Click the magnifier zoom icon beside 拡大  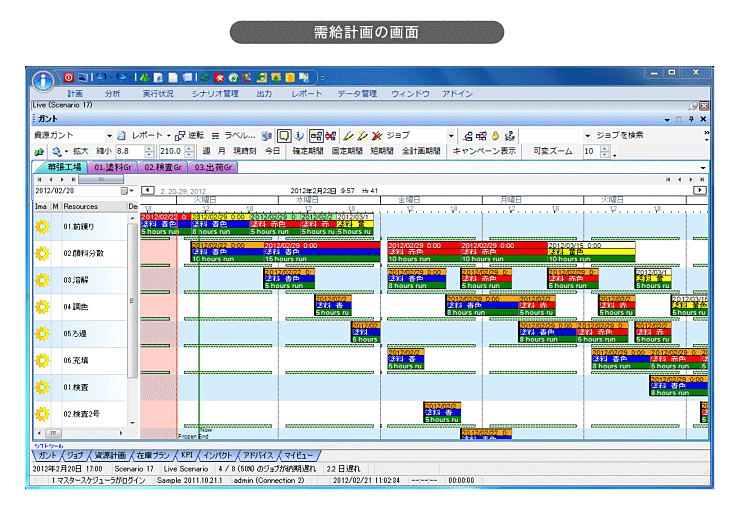click(56, 151)
